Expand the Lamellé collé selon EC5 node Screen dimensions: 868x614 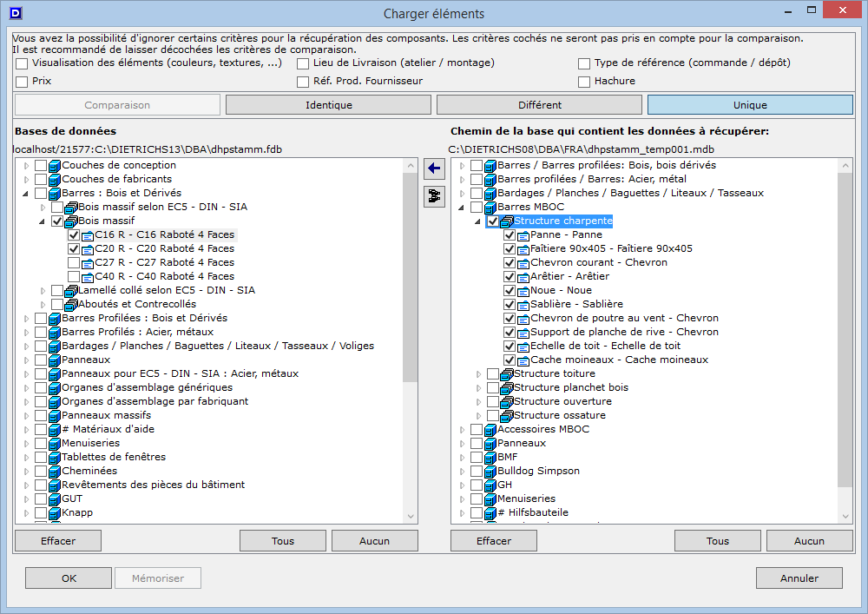click(x=43, y=290)
